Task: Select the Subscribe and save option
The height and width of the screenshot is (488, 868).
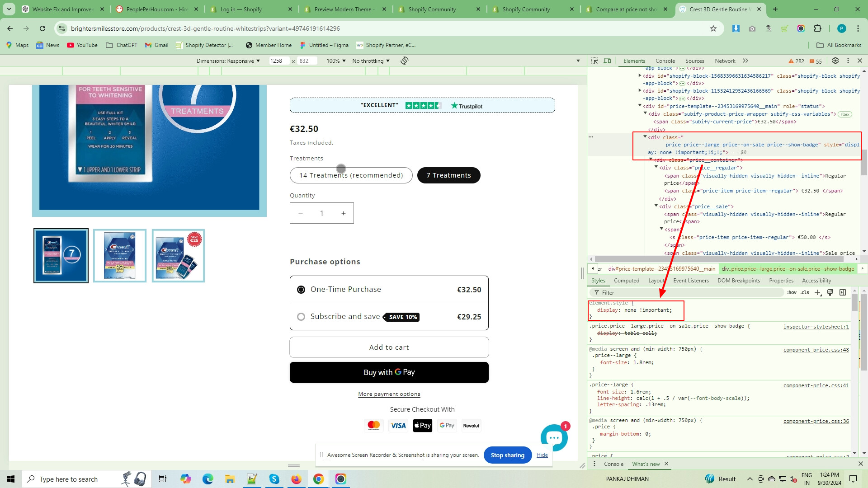Action: pyautogui.click(x=301, y=317)
